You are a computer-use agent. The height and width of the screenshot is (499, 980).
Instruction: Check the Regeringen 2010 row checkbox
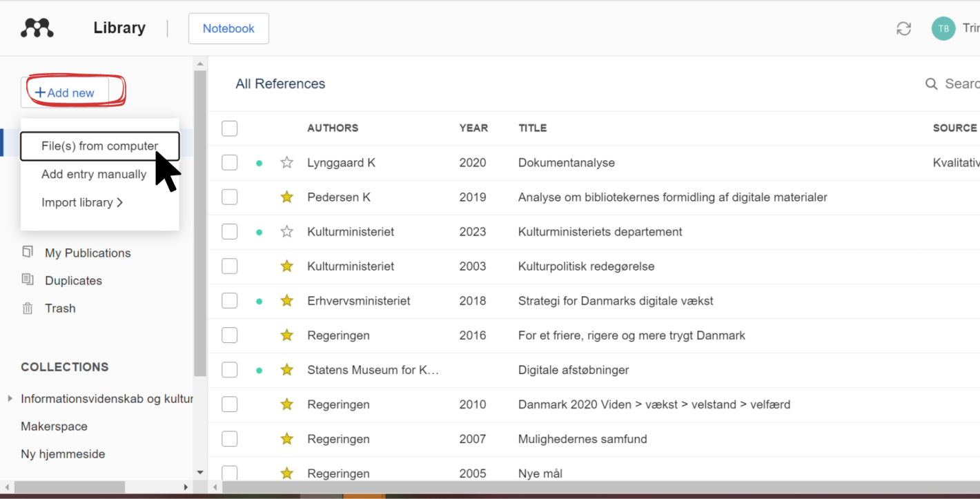(x=230, y=404)
